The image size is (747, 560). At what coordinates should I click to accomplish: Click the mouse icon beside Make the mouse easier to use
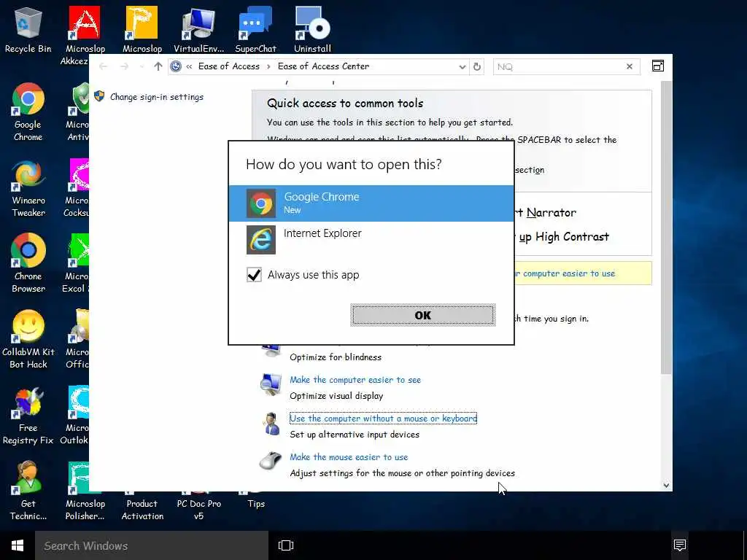tap(271, 461)
